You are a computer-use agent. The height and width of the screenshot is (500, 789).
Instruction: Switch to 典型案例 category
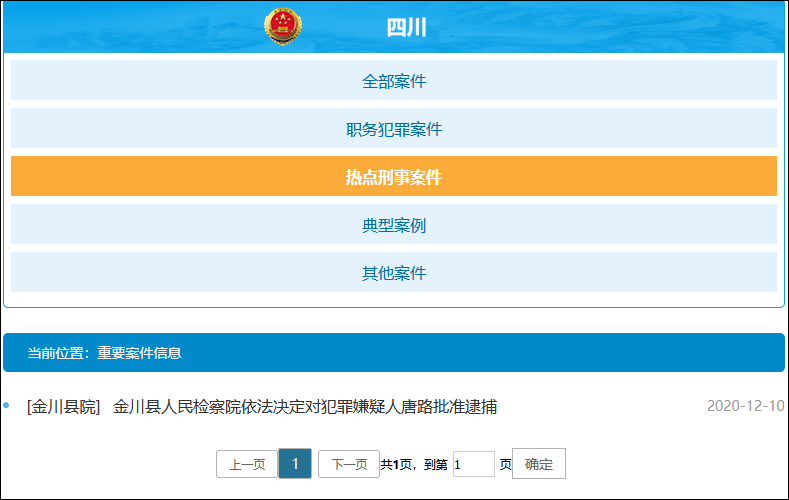coord(394,224)
